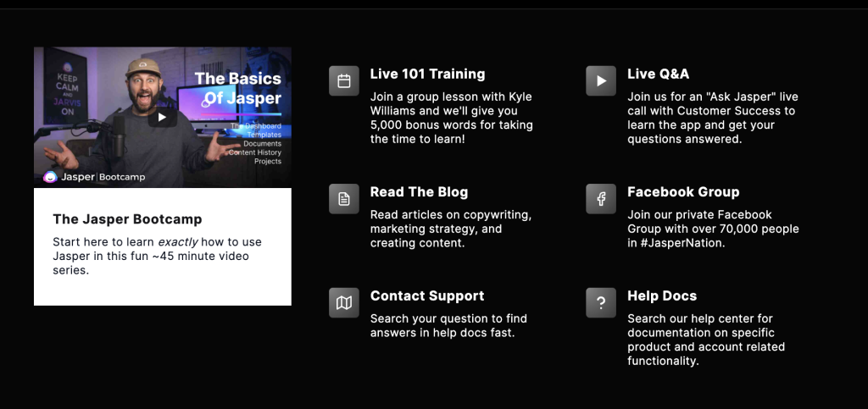Open the Help Docs heading
This screenshot has width=868, height=409.
[661, 296]
